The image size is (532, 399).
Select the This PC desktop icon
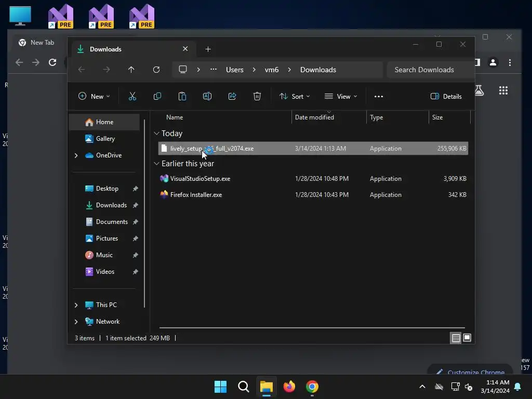[20, 16]
